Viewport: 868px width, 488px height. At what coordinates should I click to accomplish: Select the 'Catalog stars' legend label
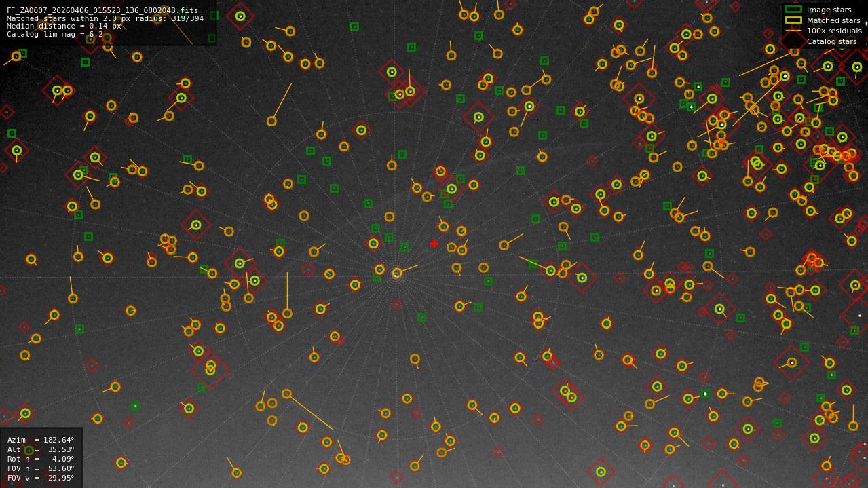tap(831, 41)
